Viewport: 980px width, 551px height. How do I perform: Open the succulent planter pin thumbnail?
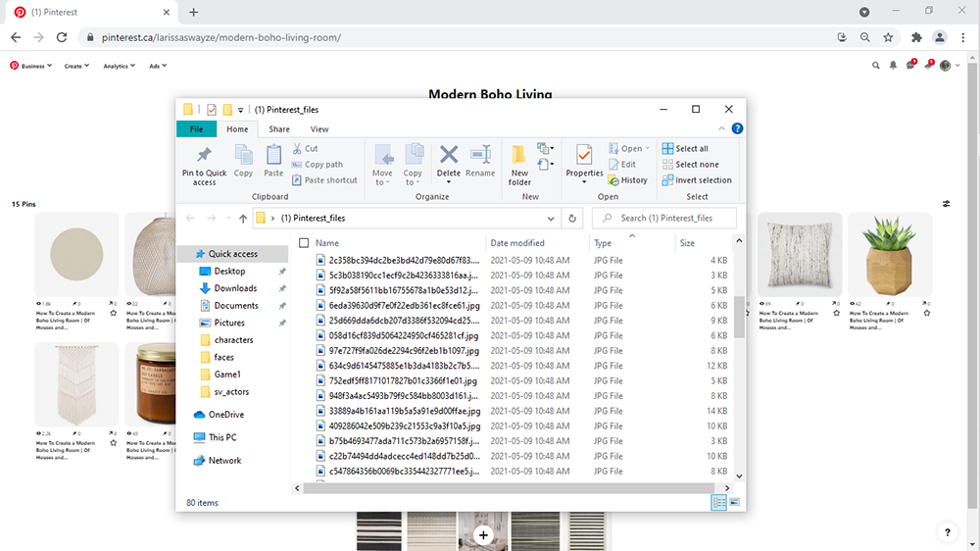tap(890, 254)
